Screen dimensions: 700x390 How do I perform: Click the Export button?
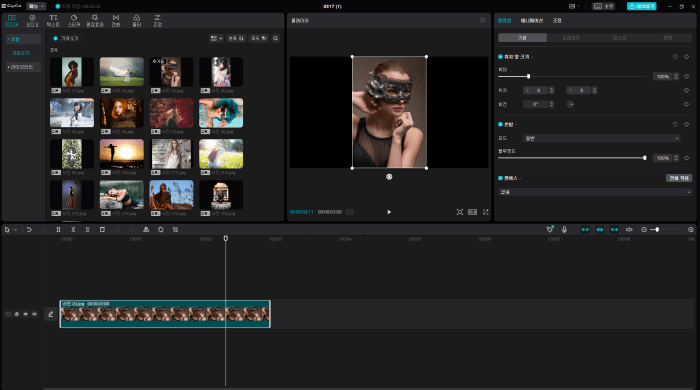coord(642,6)
